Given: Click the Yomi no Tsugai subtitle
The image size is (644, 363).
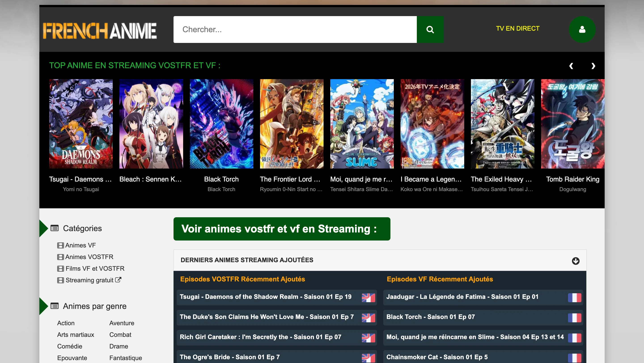Looking at the screenshot, I should (x=81, y=189).
